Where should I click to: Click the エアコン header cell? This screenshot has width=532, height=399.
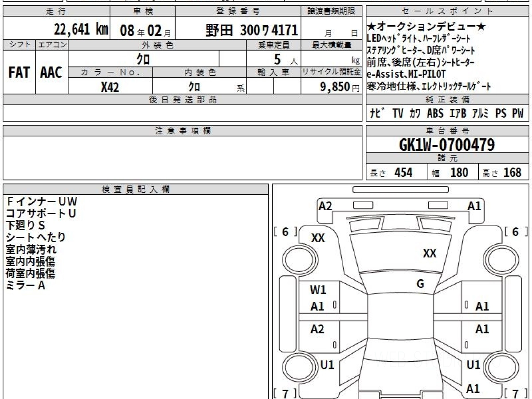(x=52, y=45)
